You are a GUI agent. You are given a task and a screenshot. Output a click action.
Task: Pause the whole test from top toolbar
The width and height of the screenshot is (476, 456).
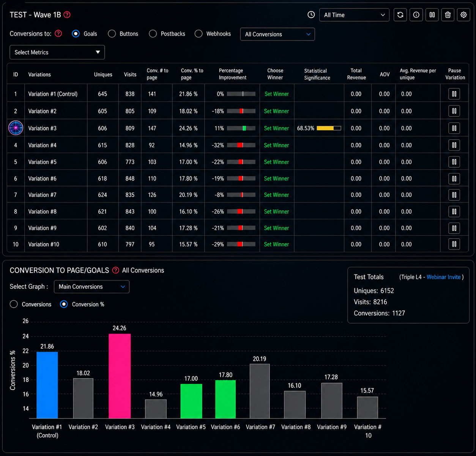[x=432, y=15]
